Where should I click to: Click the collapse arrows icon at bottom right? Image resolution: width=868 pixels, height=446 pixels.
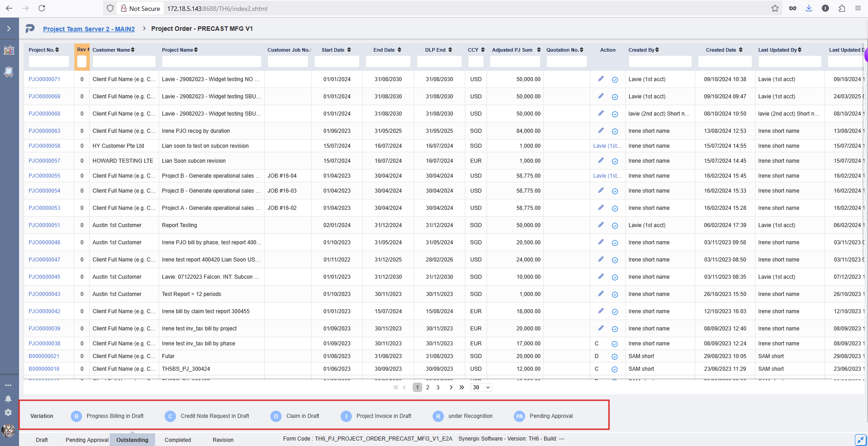click(x=860, y=440)
